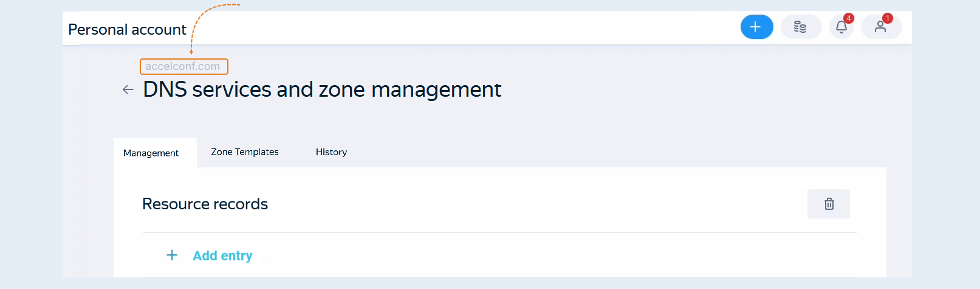Click the red badge on the bell
The image size is (980, 289).
click(849, 18)
